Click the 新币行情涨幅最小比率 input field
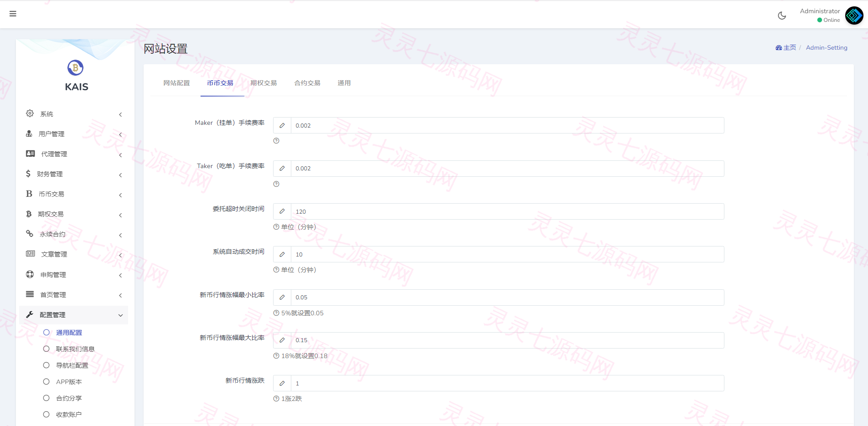This screenshot has width=868, height=426. coord(507,297)
